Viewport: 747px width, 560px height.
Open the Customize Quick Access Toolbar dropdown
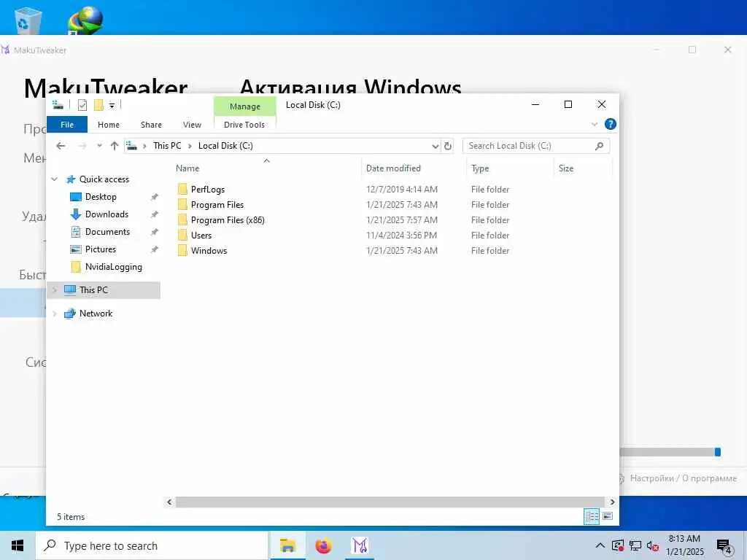pyautogui.click(x=112, y=105)
